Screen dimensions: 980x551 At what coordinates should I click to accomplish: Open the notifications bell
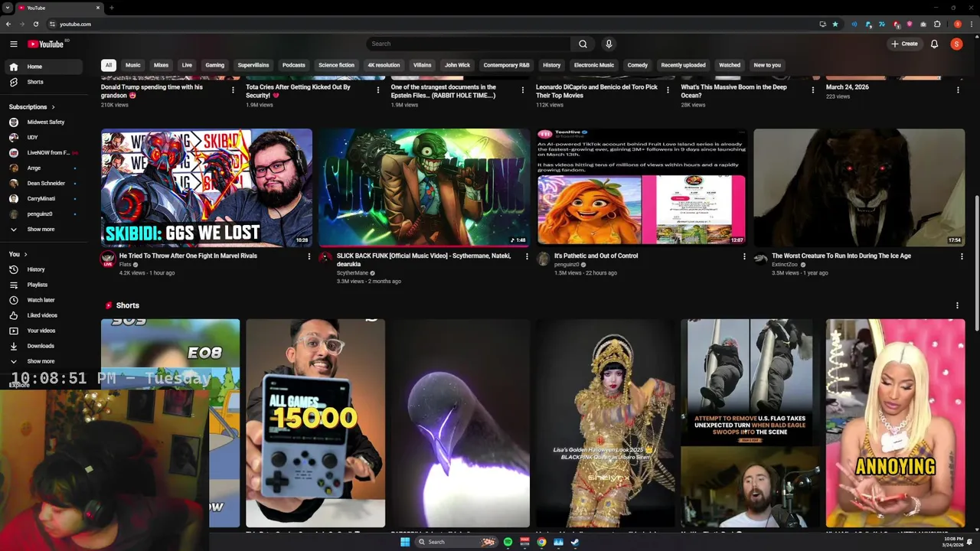click(934, 44)
